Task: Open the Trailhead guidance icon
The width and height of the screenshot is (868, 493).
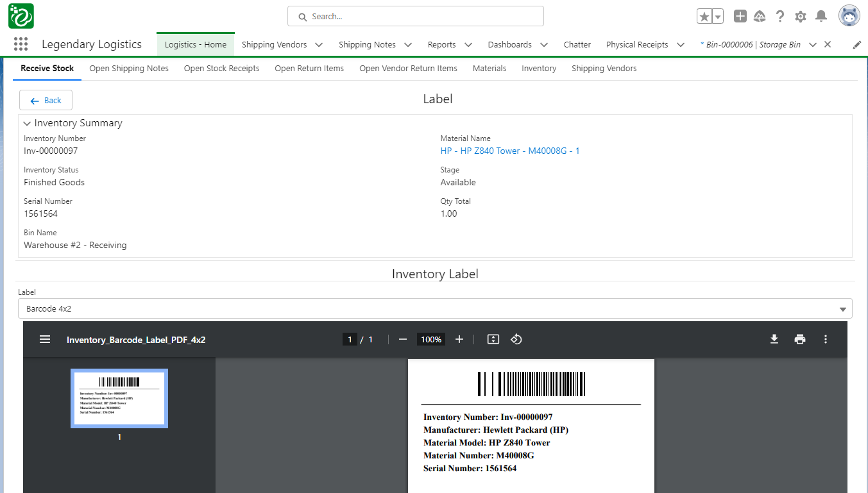Action: pos(760,17)
